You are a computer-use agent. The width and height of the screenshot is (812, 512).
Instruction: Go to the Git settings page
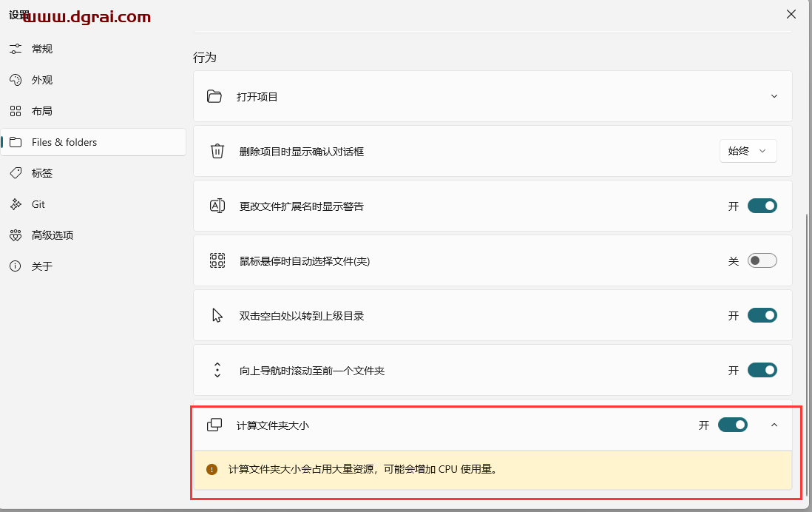(x=93, y=204)
